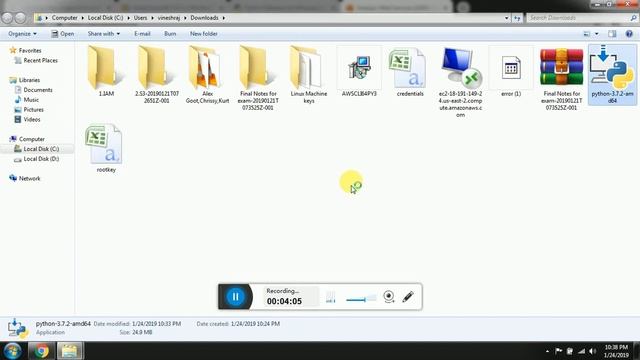Toggle the preview pane
This screenshot has height=360, width=640.
click(612, 34)
